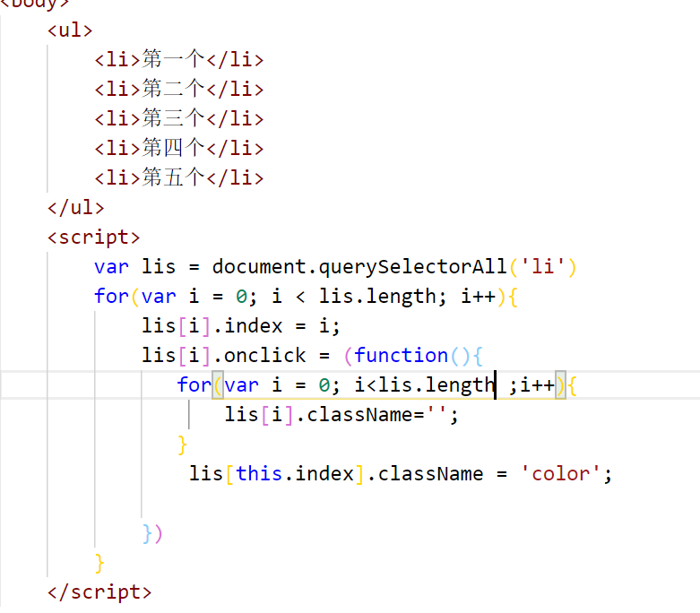This screenshot has height=613, width=700.
Task: Click the lis[i].index = i; line
Action: click(x=241, y=326)
